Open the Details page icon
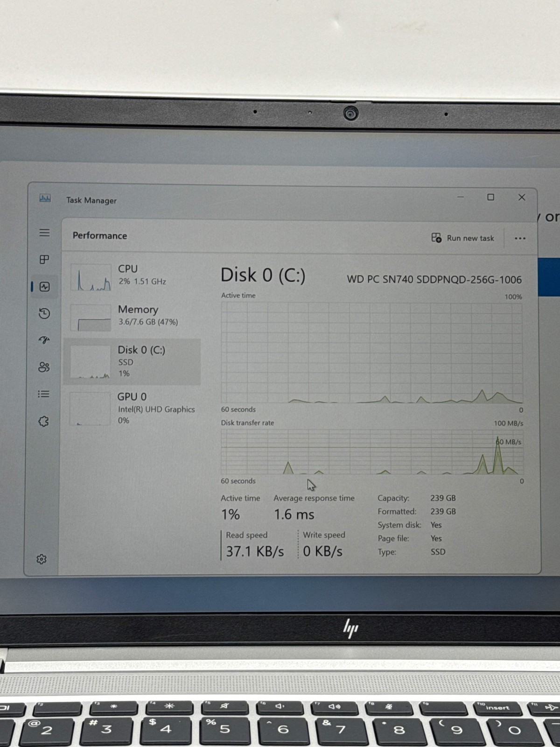Screen dimensions: 560x747 43,394
